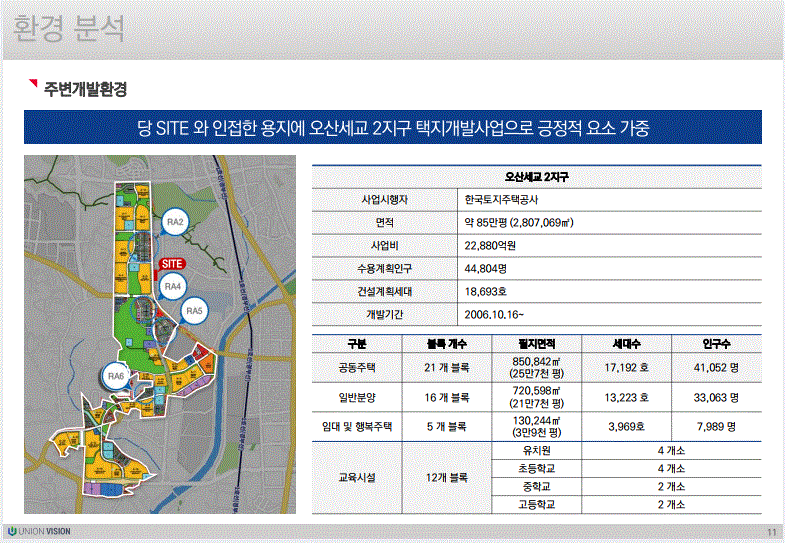Select the 17,192 호 cell
This screenshot has width=785, height=543.
click(x=626, y=368)
